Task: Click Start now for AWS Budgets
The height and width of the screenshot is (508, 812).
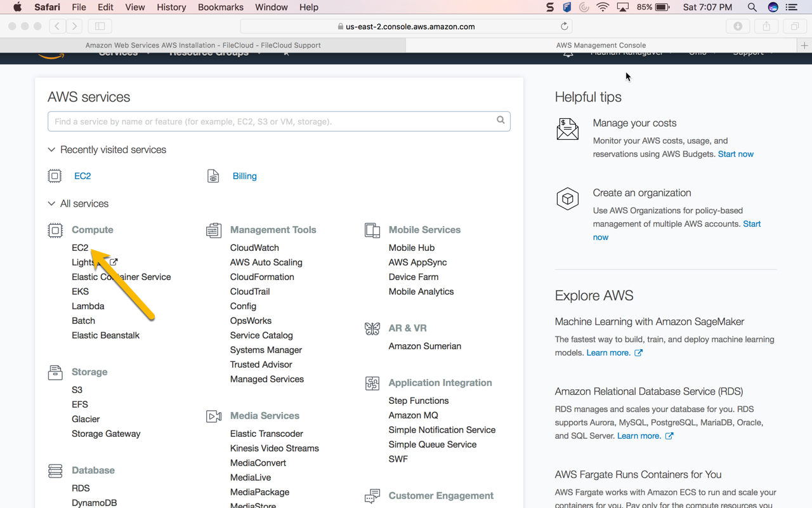Action: pyautogui.click(x=735, y=154)
